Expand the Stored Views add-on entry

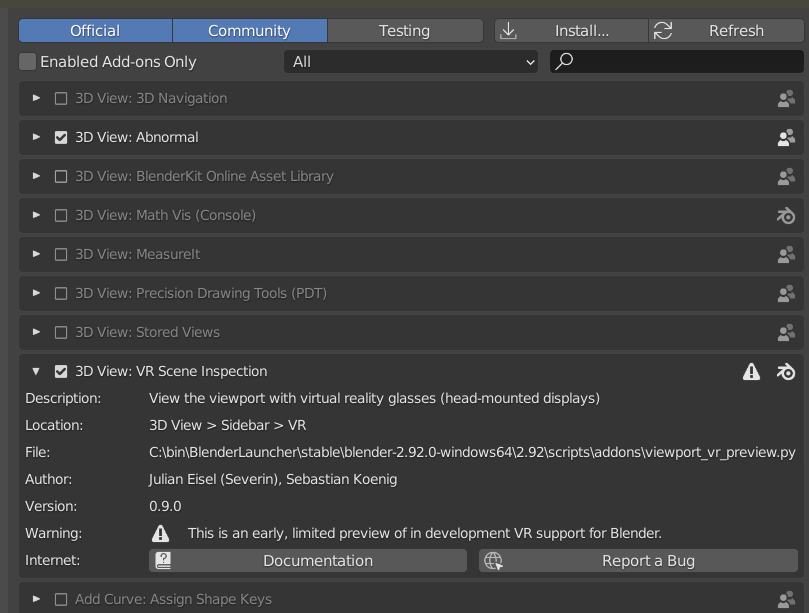click(x=36, y=332)
